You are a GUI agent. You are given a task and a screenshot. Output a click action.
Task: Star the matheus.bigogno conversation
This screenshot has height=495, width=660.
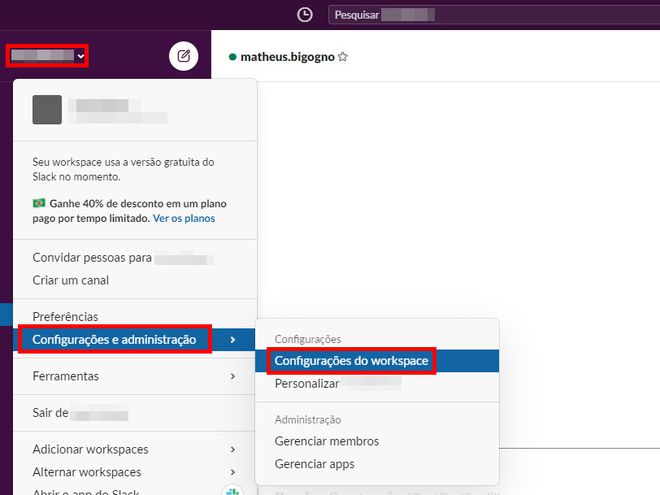tap(343, 56)
